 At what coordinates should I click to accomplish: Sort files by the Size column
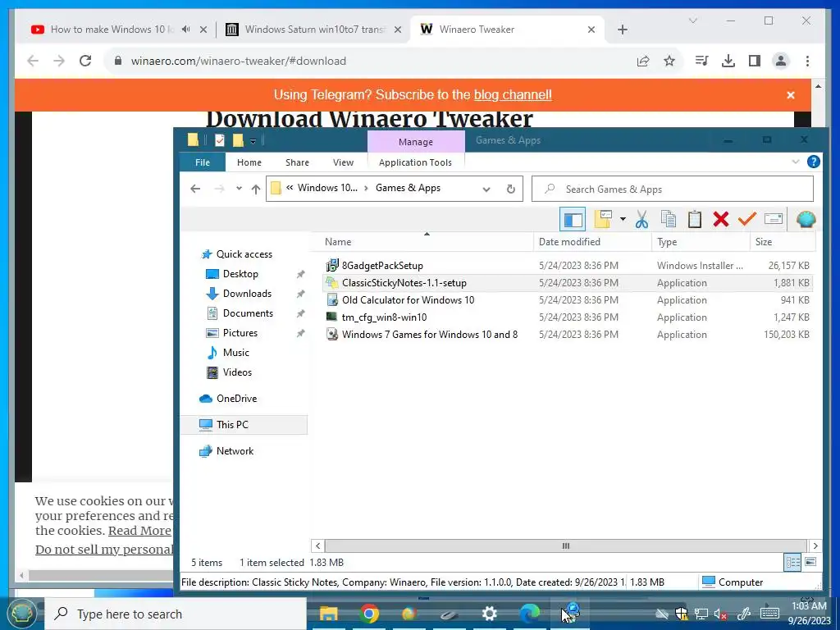click(782, 242)
